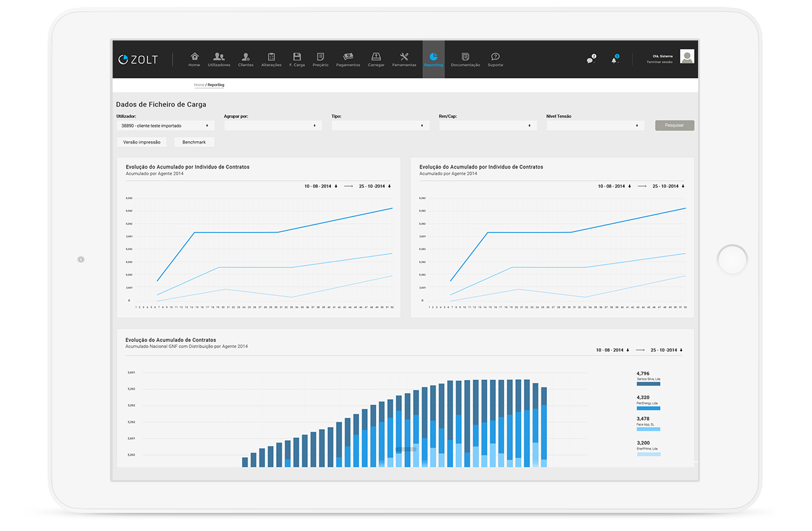Click the Dados de Ficheiro de Carga heading
The height and width of the screenshot is (531, 812).
pyautogui.click(x=161, y=104)
